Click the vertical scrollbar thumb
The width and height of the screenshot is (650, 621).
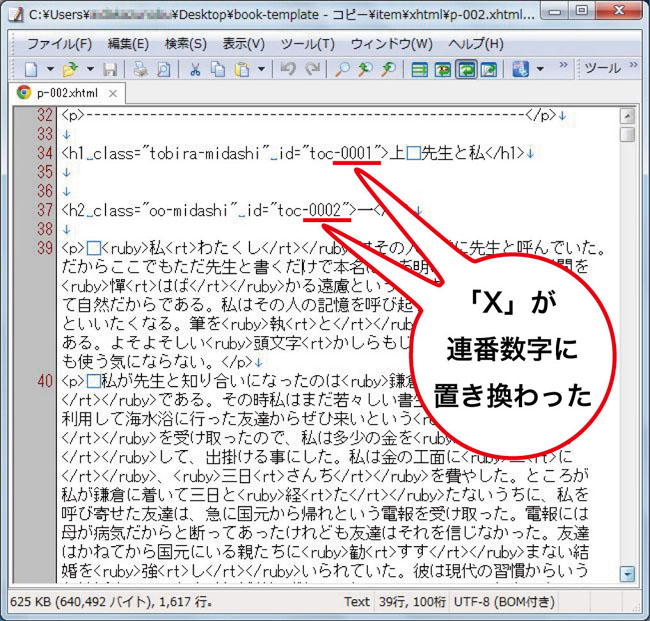tap(628, 134)
